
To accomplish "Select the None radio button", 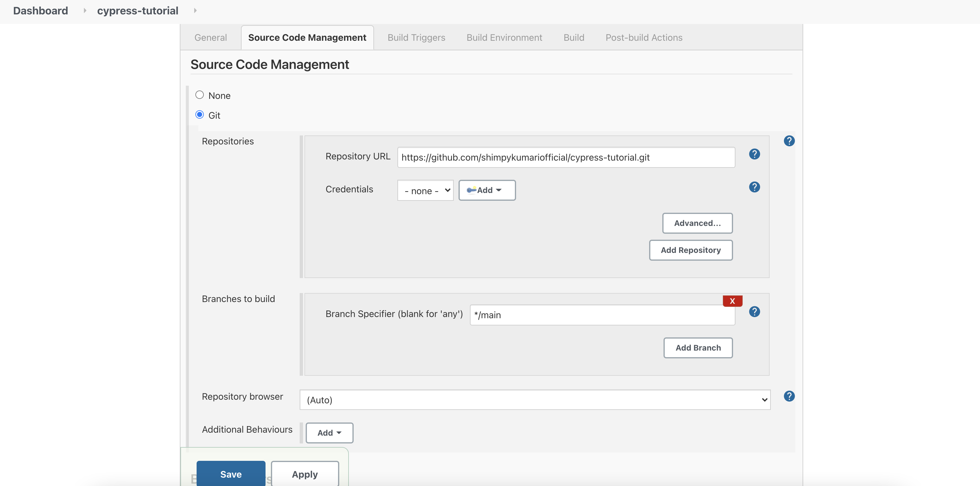I will click(199, 95).
